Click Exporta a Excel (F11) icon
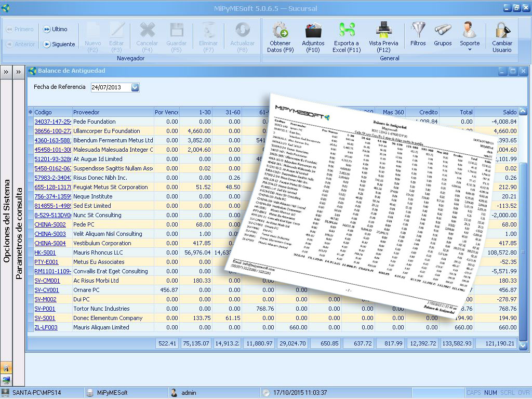Image resolution: width=532 pixels, height=399 pixels. 347,30
